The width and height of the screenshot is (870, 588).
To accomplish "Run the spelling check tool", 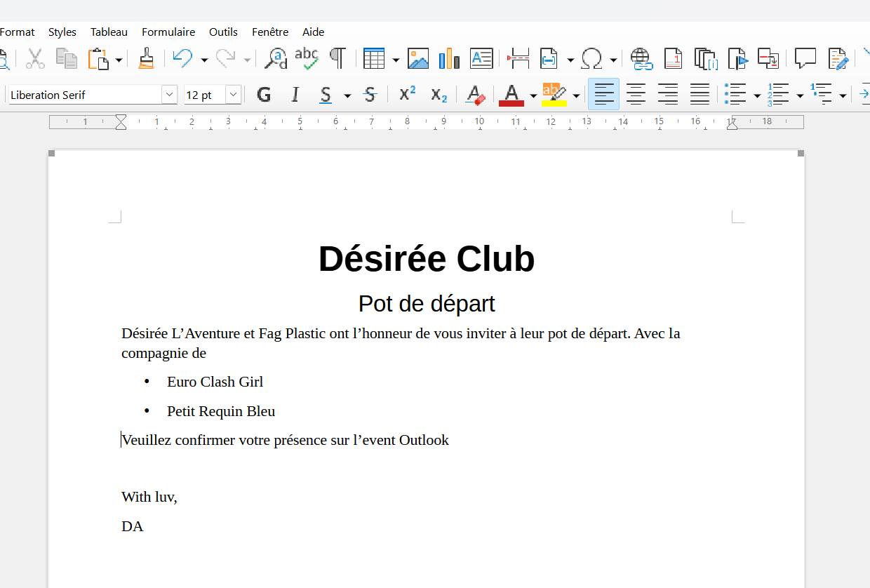I will coord(307,59).
